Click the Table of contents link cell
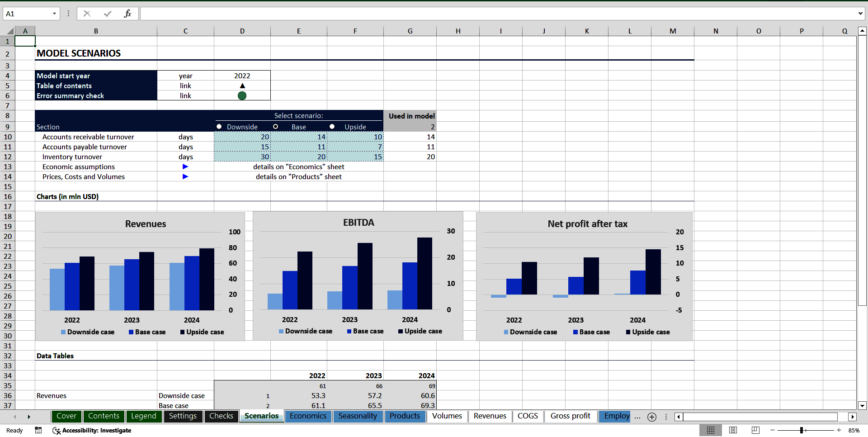The image size is (868, 437). (185, 86)
